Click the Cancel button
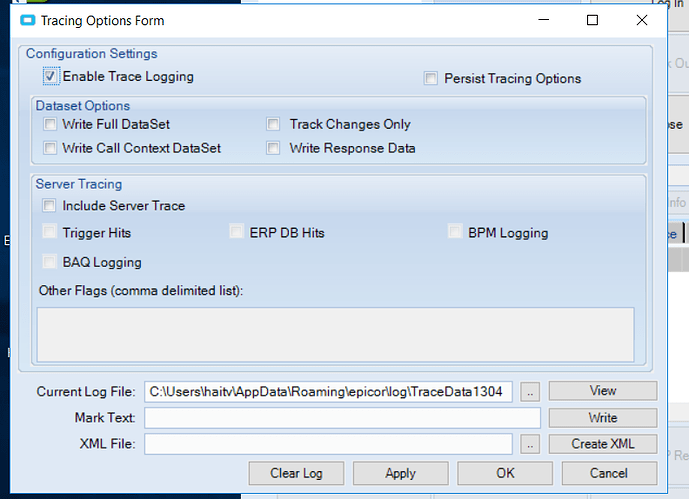This screenshot has height=499, width=689. point(609,473)
